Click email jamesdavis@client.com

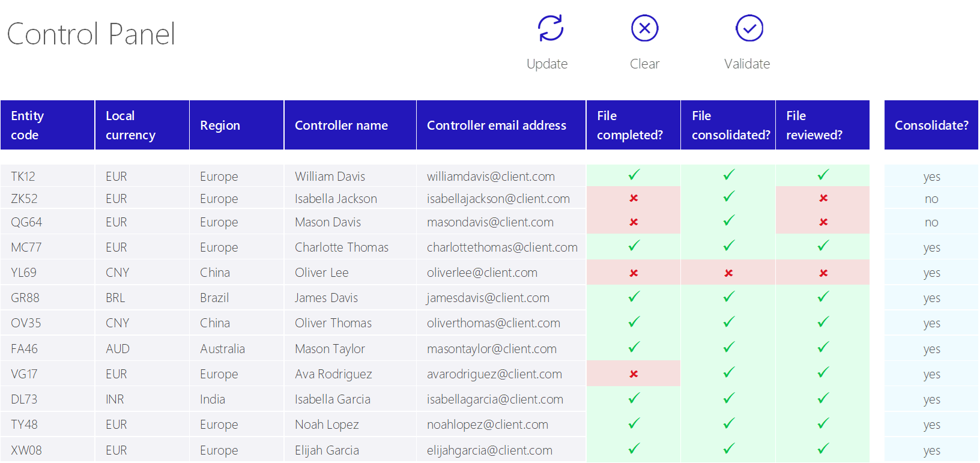coord(488,298)
